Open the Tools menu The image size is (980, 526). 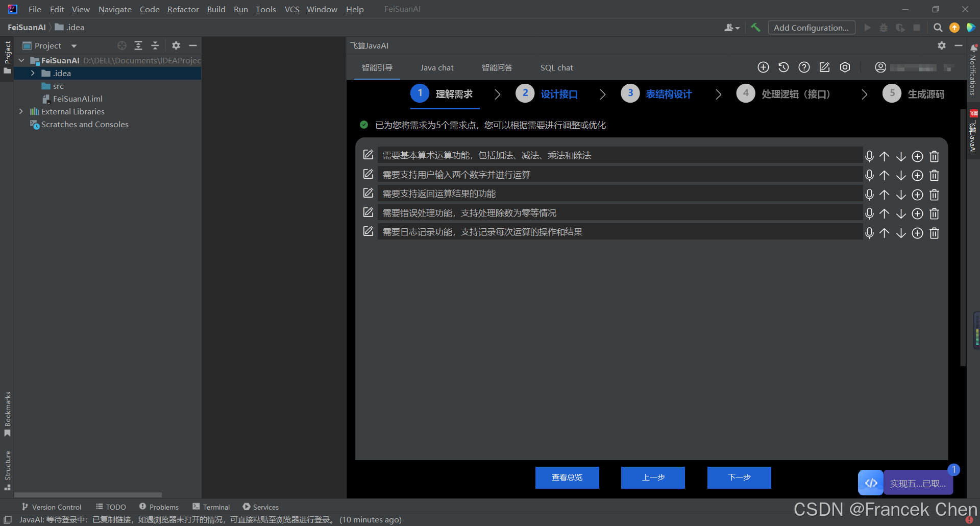click(265, 9)
